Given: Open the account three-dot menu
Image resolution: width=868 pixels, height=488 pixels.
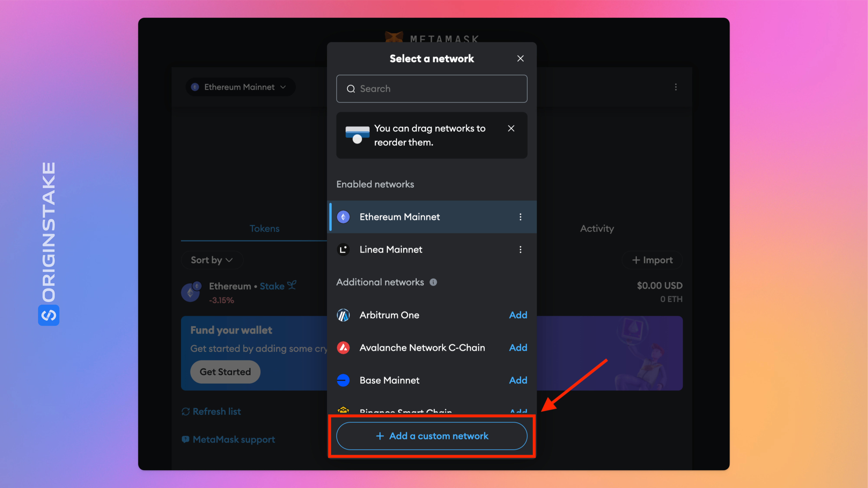Looking at the screenshot, I should point(676,87).
